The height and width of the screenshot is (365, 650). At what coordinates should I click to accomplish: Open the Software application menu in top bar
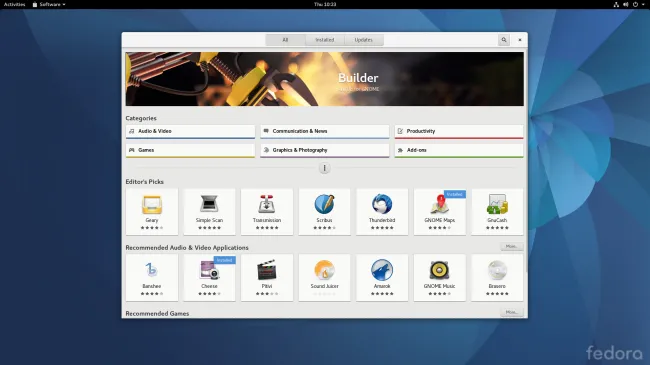coord(49,5)
